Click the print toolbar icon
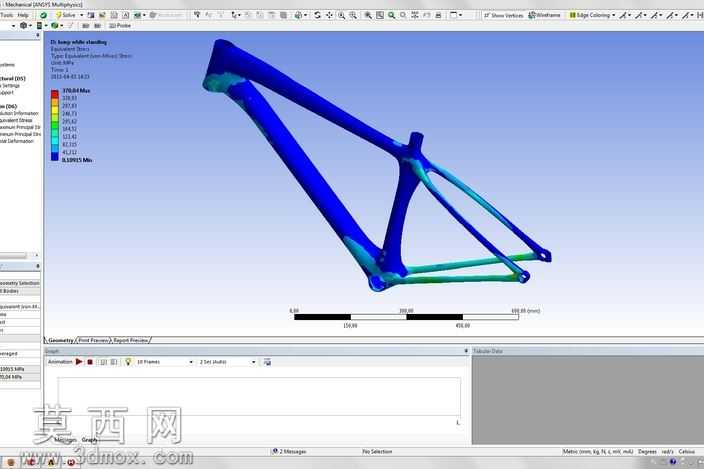 [x=438, y=15]
